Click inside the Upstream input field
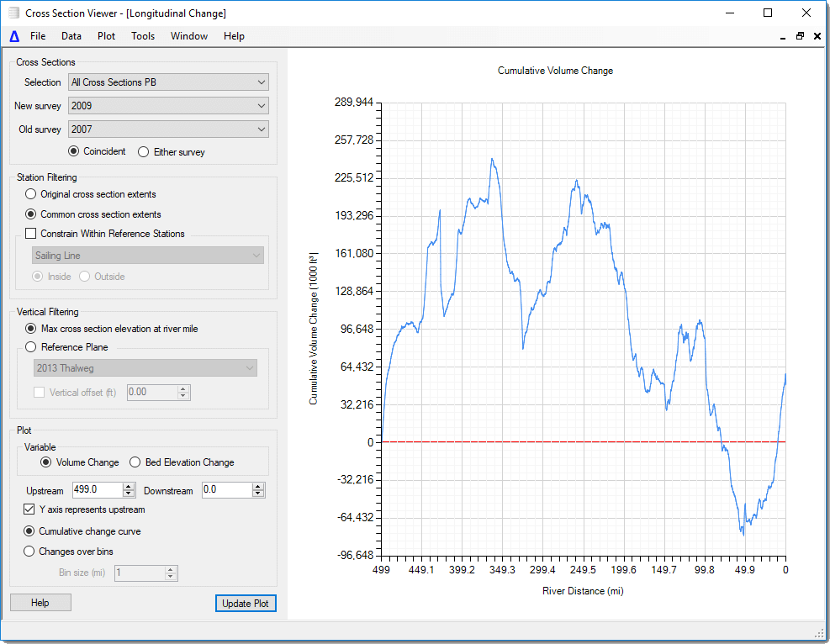The image size is (830, 644). click(97, 489)
